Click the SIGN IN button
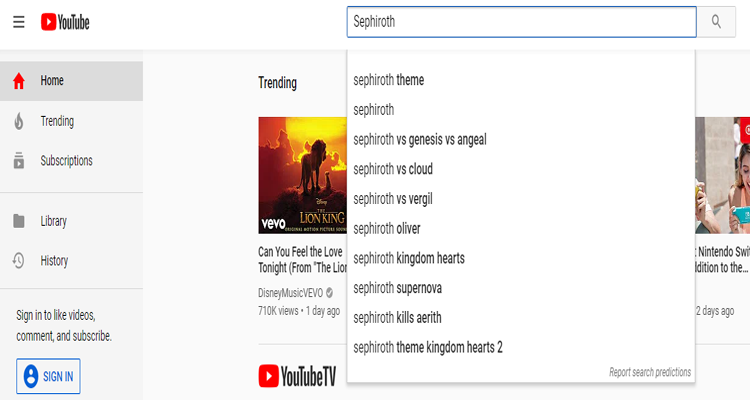Image resolution: width=750 pixels, height=400 pixels. click(48, 376)
